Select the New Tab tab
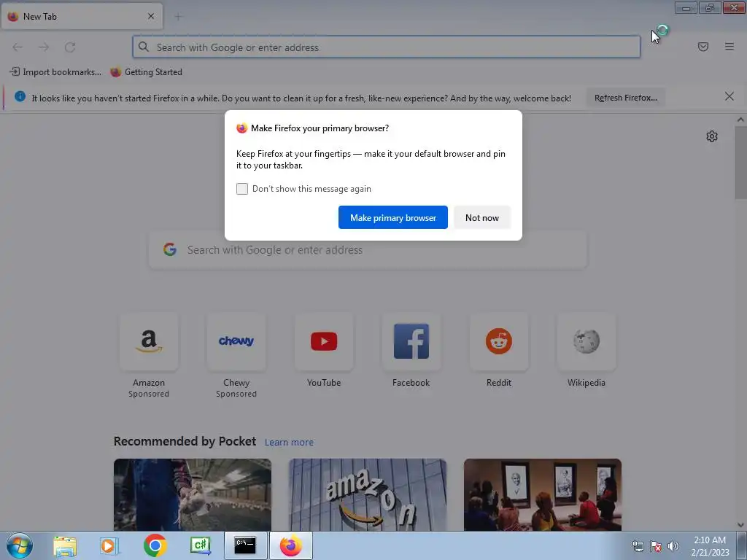The height and width of the screenshot is (560, 747). 82,17
